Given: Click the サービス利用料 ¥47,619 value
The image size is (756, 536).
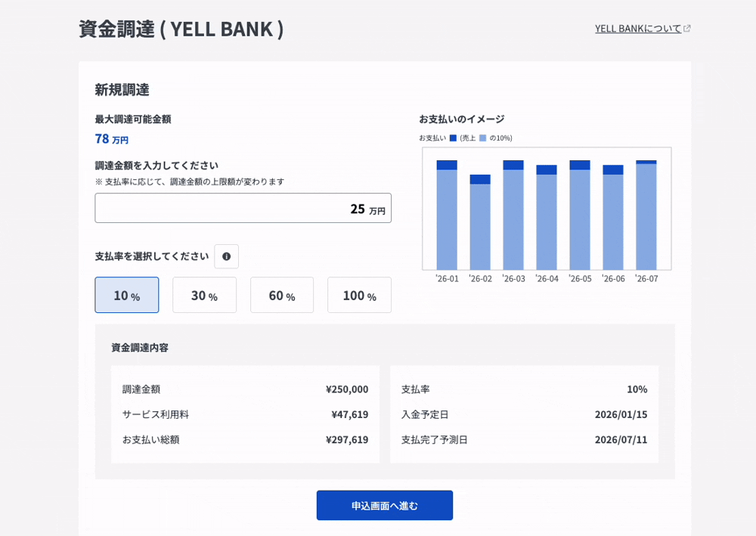Looking at the screenshot, I should 349,414.
